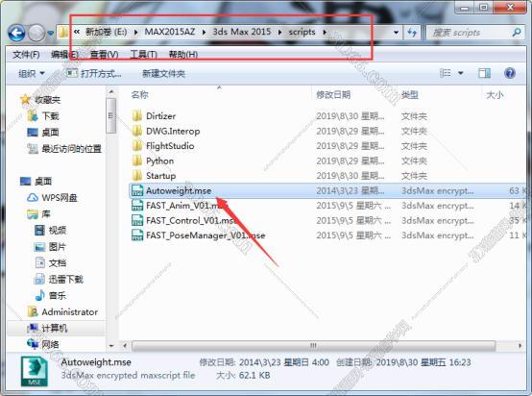The height and width of the screenshot is (396, 532).
Task: Toggle the preview pane icon
Action: [484, 73]
